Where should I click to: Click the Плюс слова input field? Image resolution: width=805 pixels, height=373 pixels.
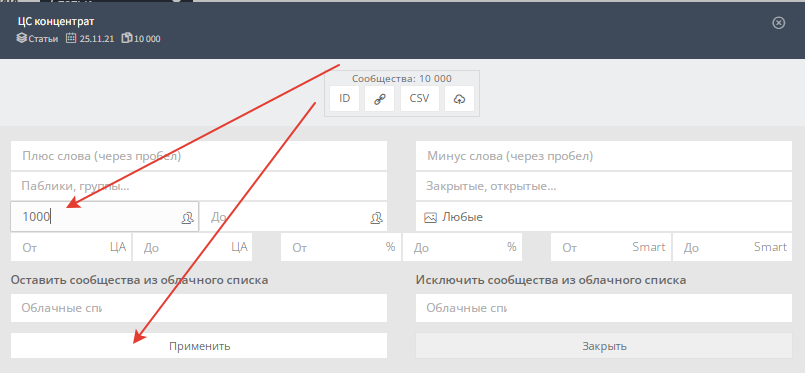point(199,156)
